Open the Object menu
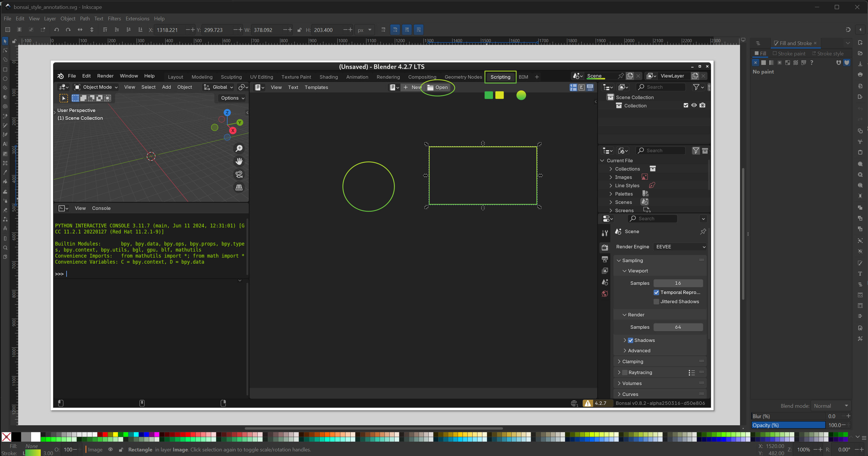 click(x=68, y=19)
